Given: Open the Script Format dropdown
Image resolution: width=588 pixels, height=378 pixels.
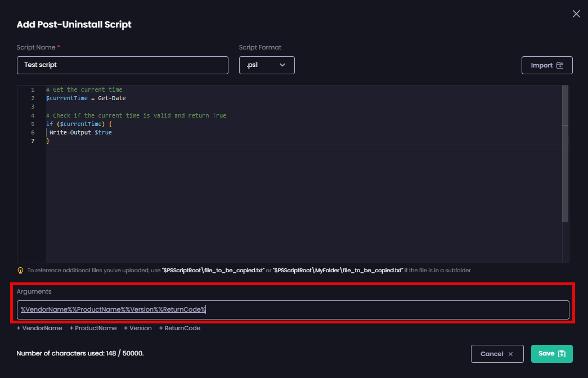Looking at the screenshot, I should (267, 65).
